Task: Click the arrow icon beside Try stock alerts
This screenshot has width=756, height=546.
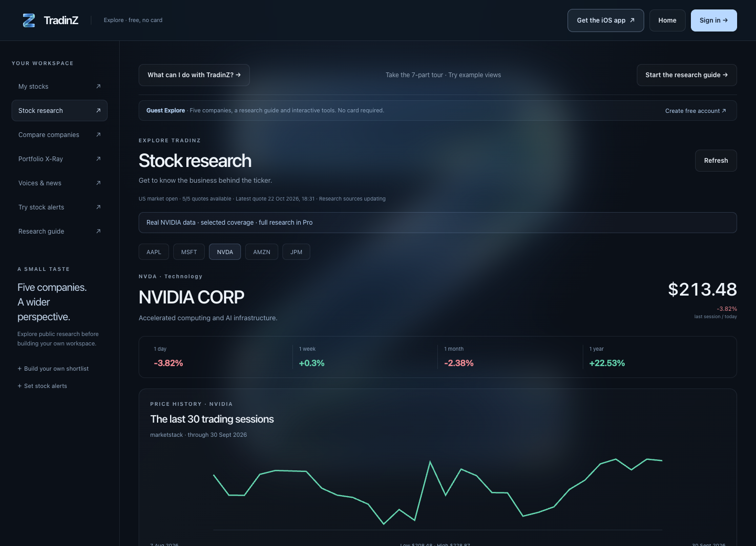Action: [x=98, y=207]
